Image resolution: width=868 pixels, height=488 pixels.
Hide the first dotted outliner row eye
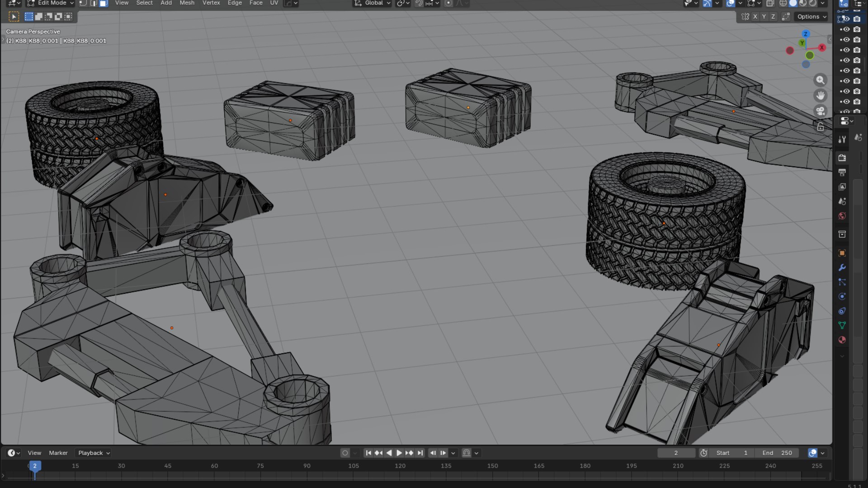(846, 29)
